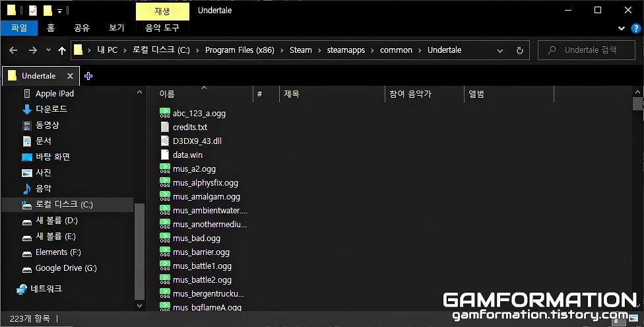Select D3DX9_43.dll file
This screenshot has height=327, width=644.
197,141
